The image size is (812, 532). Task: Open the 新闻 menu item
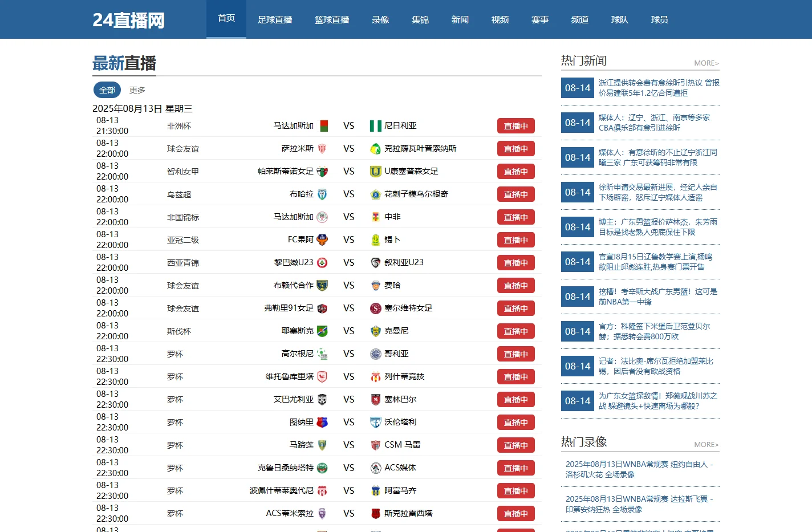tap(460, 19)
